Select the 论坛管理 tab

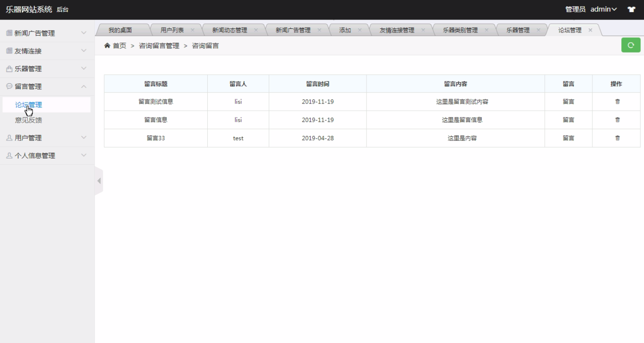[x=570, y=30]
